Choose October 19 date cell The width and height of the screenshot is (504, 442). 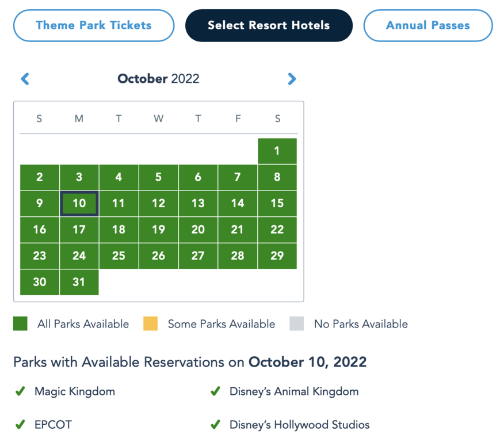158,230
